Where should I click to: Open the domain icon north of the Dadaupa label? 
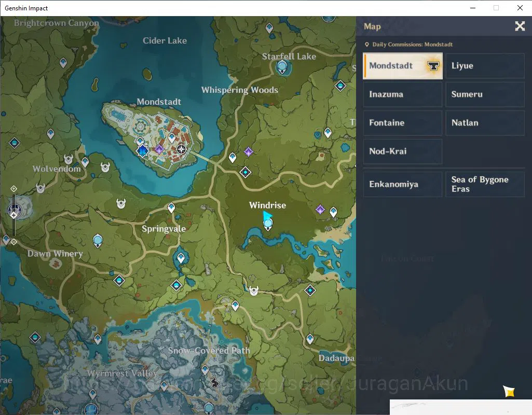click(310, 290)
